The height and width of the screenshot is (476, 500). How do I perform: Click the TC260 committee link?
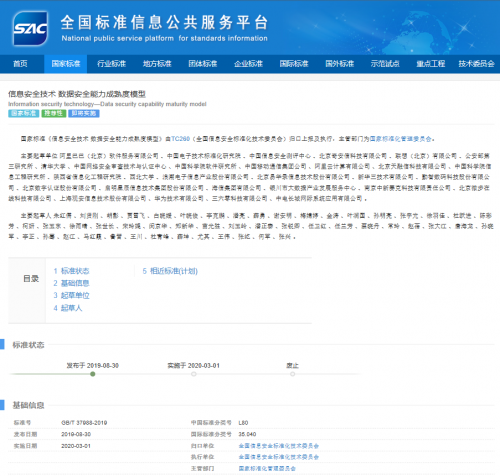click(x=180, y=139)
